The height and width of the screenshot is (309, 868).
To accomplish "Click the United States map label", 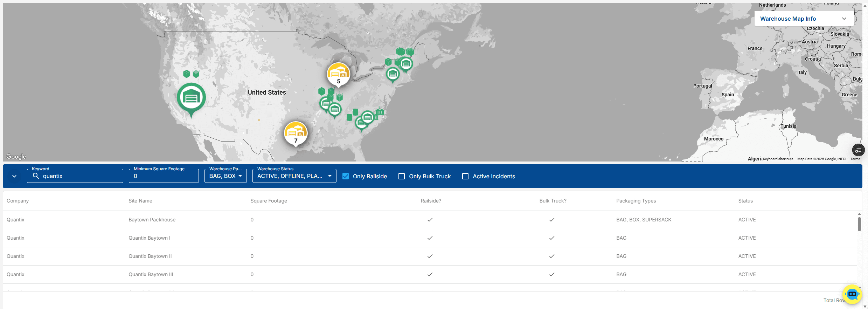I will tap(267, 92).
